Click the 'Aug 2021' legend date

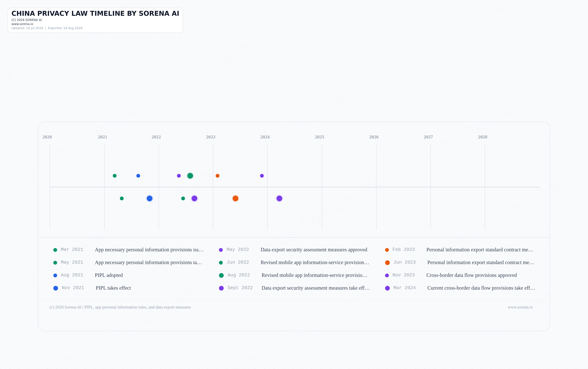pyautogui.click(x=72, y=275)
